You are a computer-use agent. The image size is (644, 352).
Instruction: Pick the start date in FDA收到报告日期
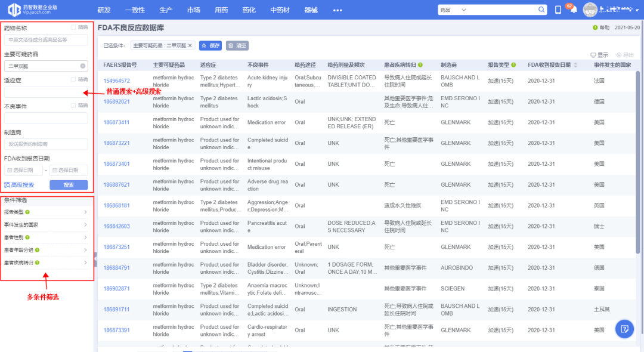pos(23,170)
